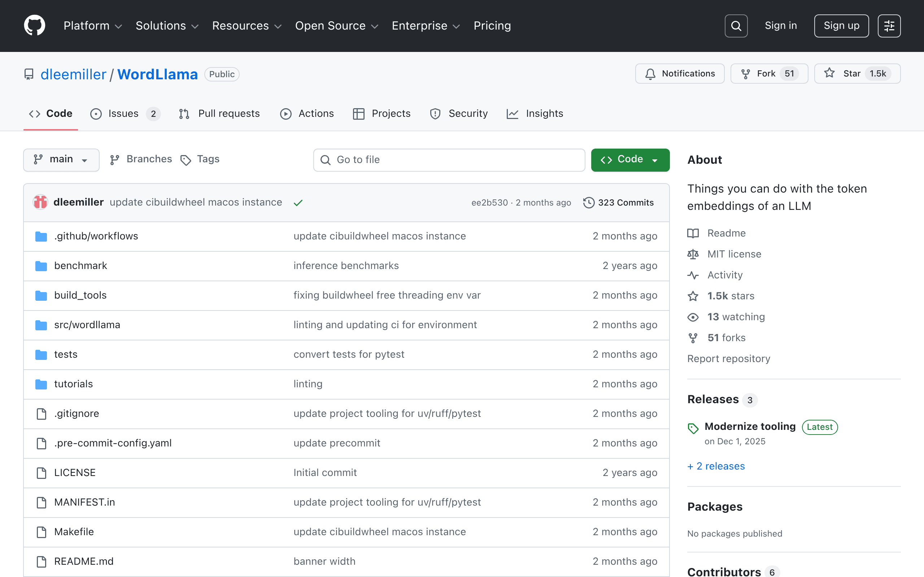The height and width of the screenshot is (577, 924).
Task: Open the search magnifier icon in header
Action: click(736, 26)
